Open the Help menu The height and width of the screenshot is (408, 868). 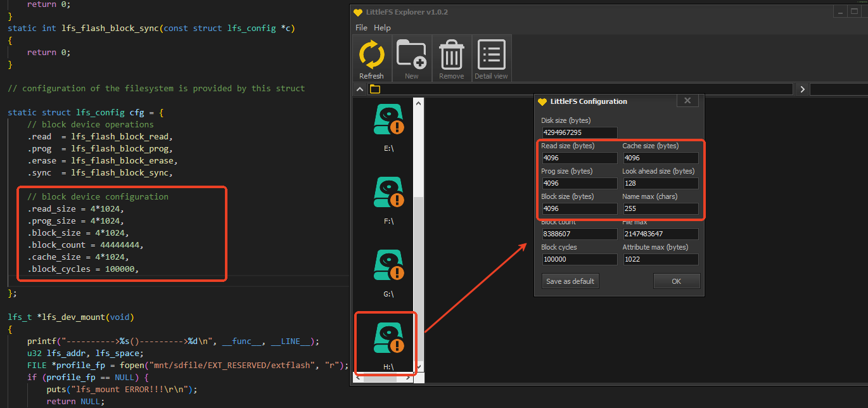[382, 28]
